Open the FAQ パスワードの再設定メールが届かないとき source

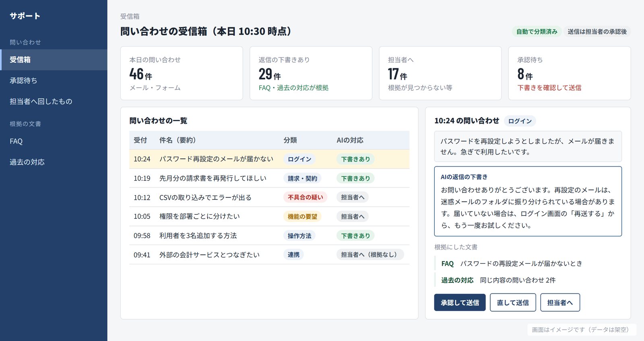point(528,264)
